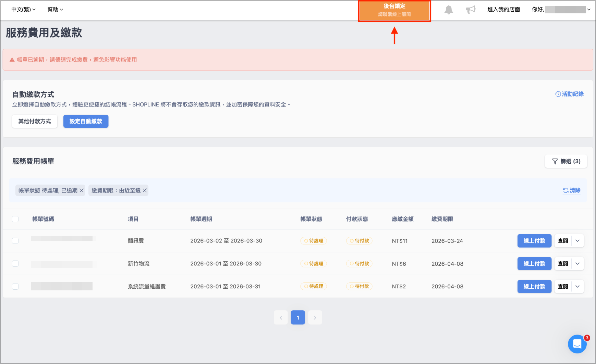Open the announcements megaphone icon
Viewport: 596px width, 364px height.
471,10
